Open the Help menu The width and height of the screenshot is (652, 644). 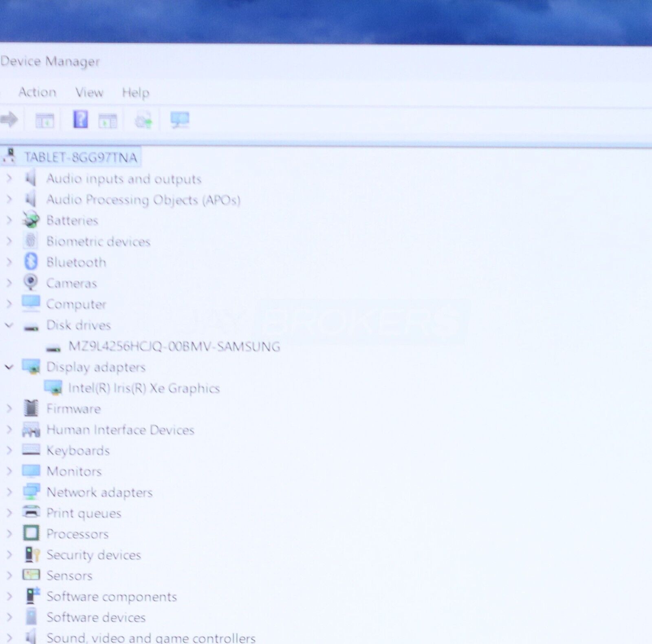(x=136, y=93)
